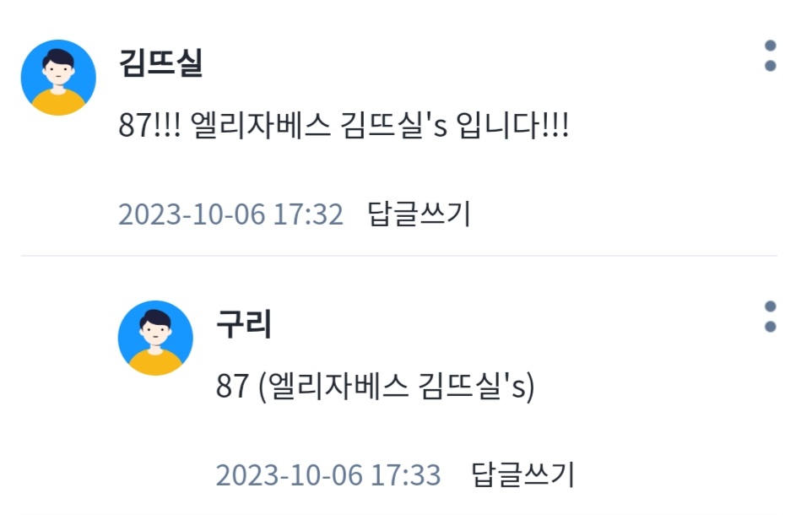812x515 pixels.
Task: Click the number 87 in 구리's reply
Action: (x=232, y=387)
